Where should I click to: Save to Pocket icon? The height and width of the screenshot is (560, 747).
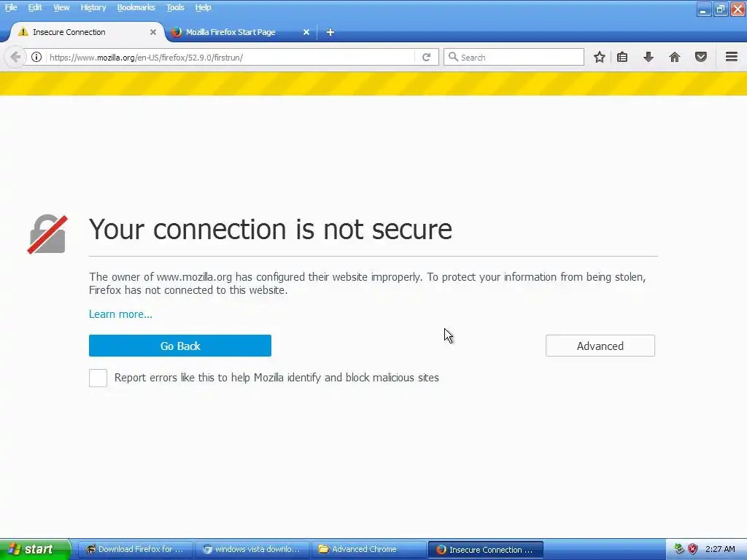click(701, 57)
